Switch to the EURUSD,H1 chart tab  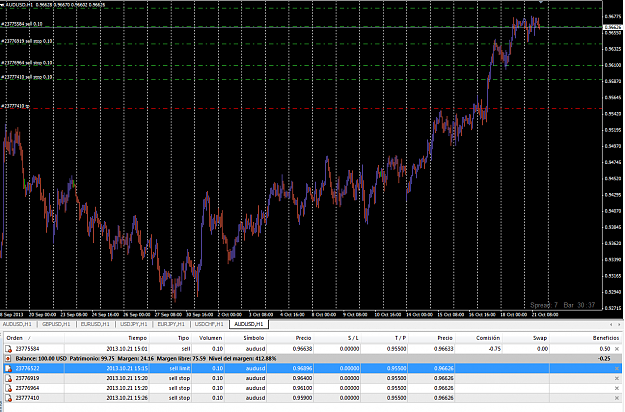[x=95, y=324]
